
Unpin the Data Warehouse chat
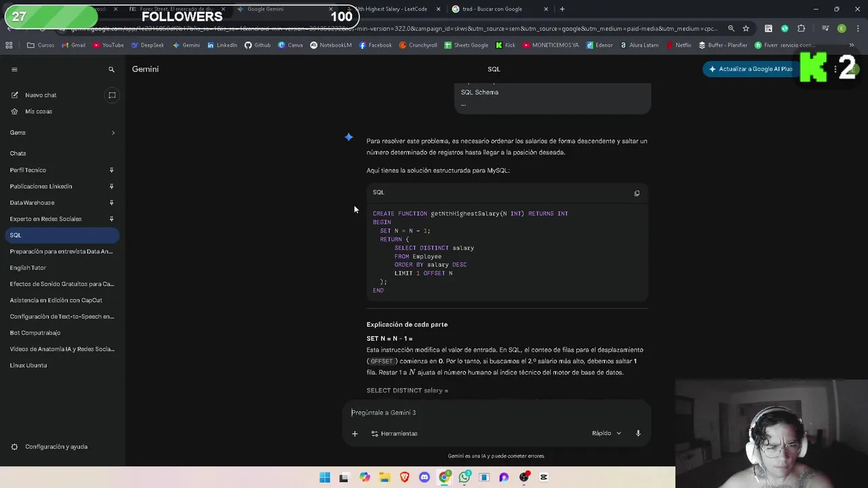(112, 203)
